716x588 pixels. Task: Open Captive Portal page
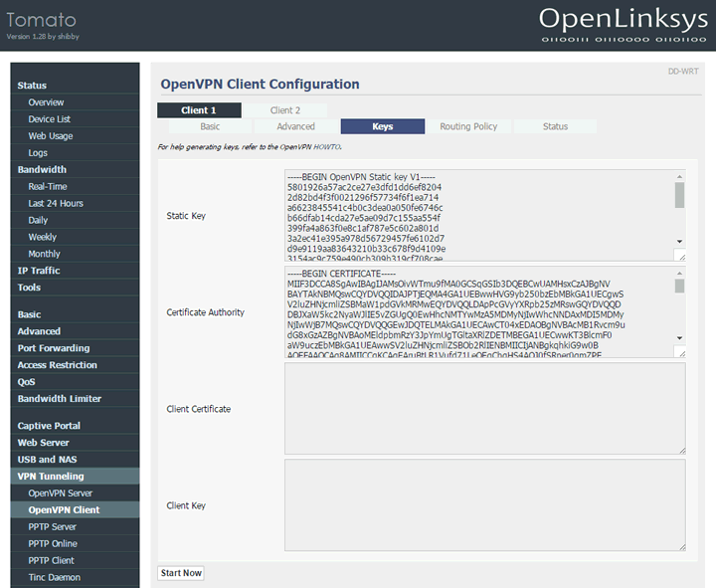[x=75, y=426]
